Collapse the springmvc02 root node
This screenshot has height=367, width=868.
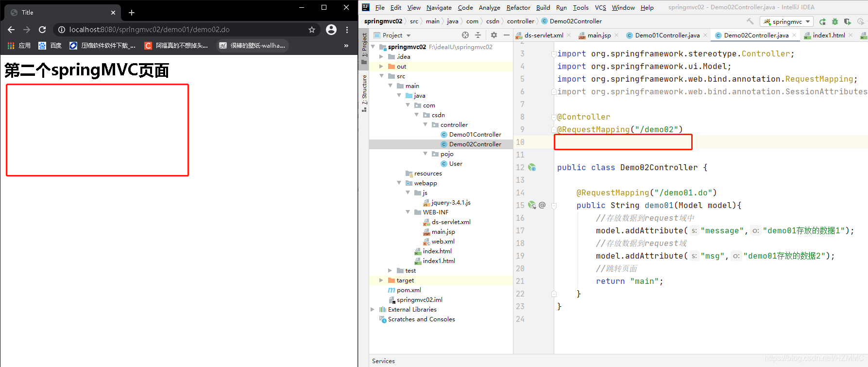point(373,47)
